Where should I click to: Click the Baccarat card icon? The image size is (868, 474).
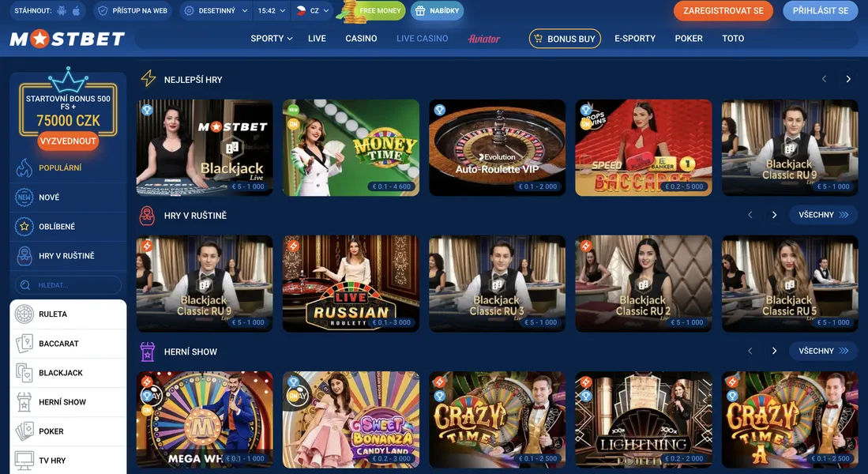(x=24, y=344)
